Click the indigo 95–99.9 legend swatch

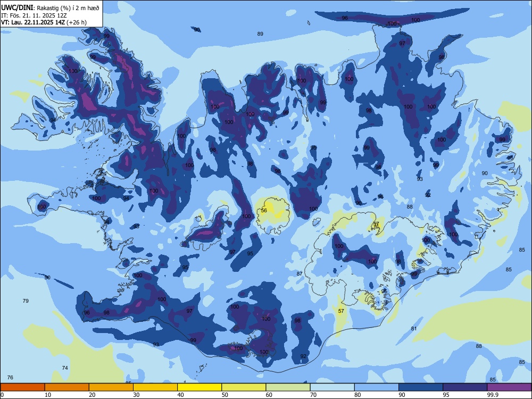click(465, 387)
